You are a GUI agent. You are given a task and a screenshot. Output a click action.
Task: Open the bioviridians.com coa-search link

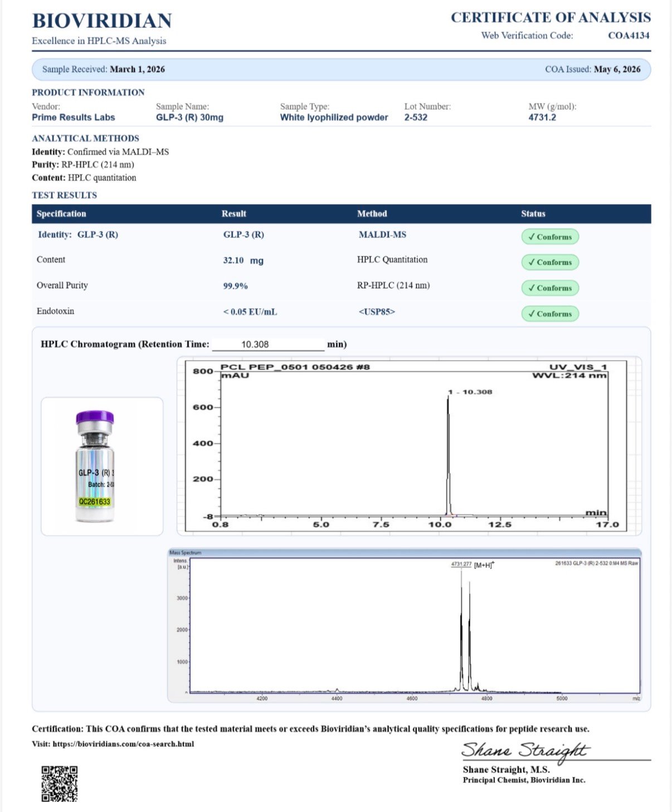(x=123, y=744)
